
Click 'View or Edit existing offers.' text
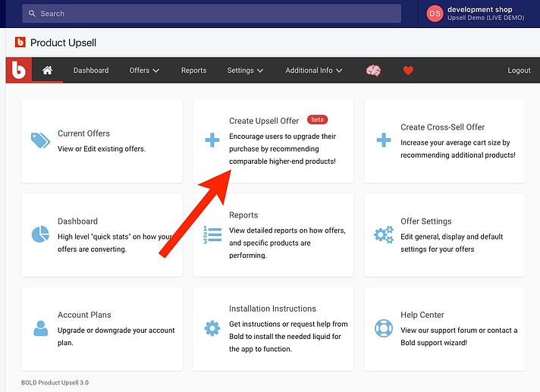point(102,149)
